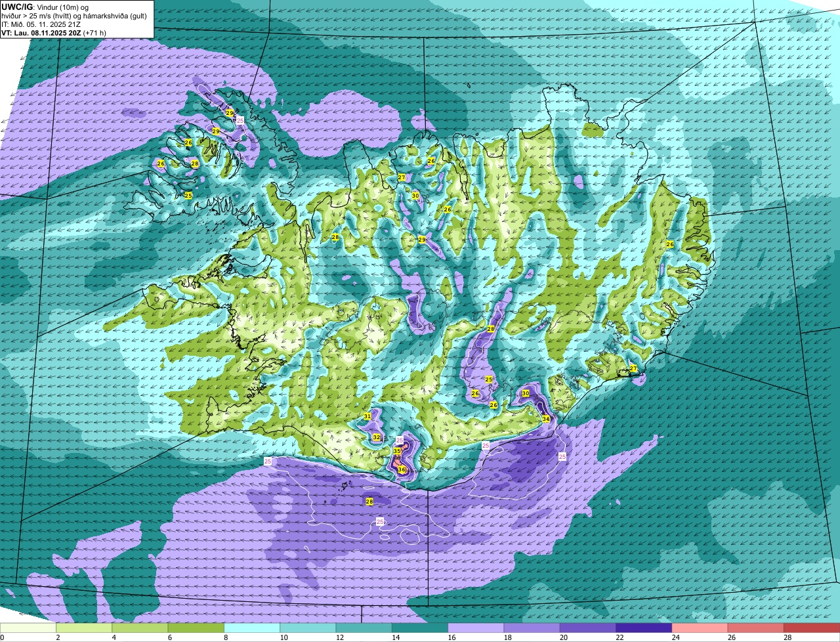Click the legend tick label '2'
Image resolution: width=840 pixels, height=642 pixels.
58,637
